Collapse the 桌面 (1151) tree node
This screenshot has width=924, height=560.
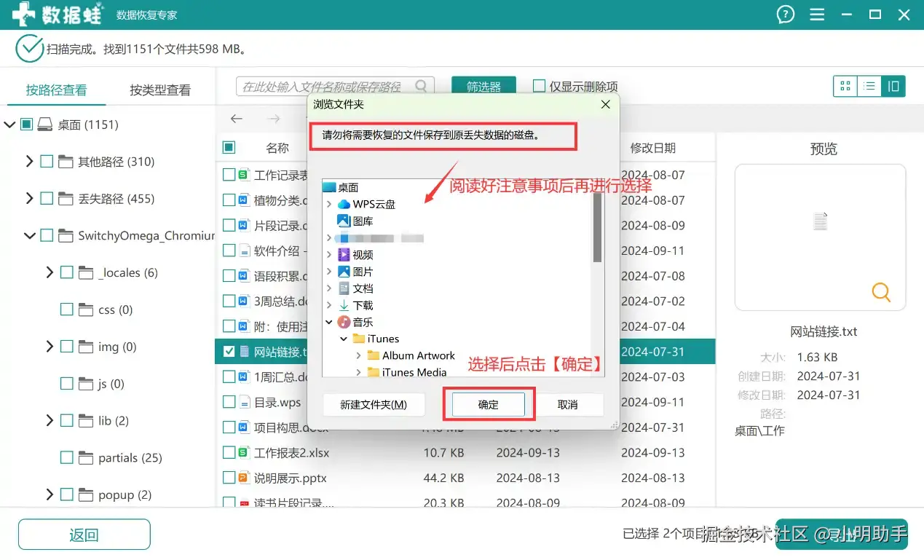[9, 125]
